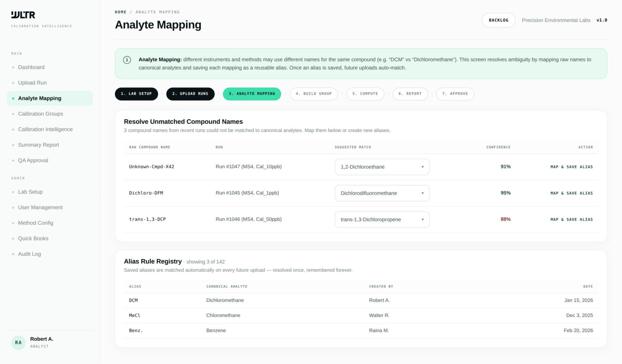Screen dimensions: 622x364
Task: Open suggested match dropdown for Unknown-Cmpd-X42
Action: click(x=382, y=167)
